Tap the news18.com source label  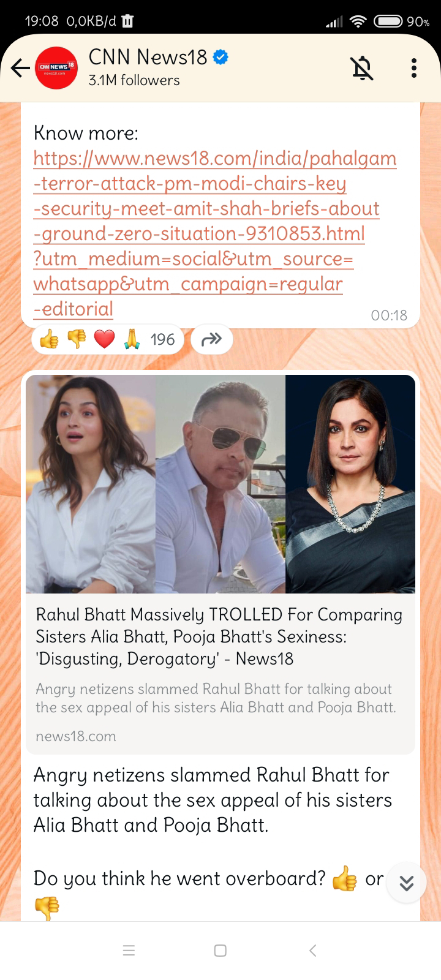76,736
